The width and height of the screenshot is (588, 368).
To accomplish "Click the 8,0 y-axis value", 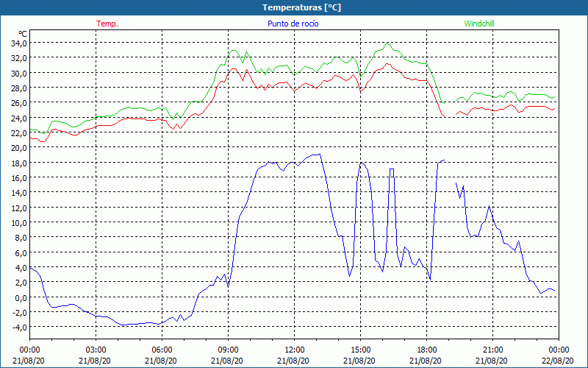I will pos(21,238).
